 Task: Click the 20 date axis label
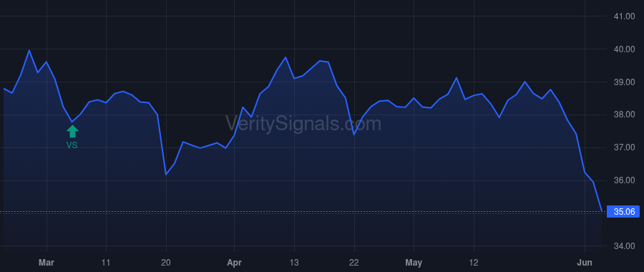click(x=166, y=263)
